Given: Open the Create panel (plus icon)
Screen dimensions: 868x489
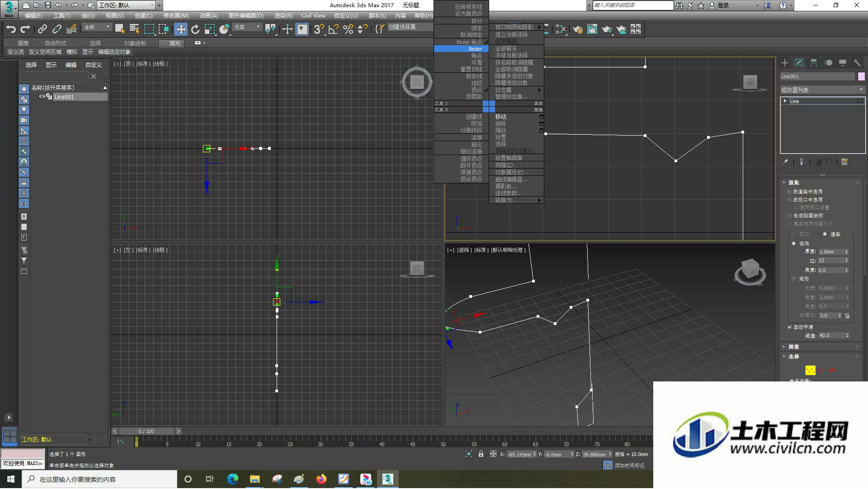Looking at the screenshot, I should pyautogui.click(x=785, y=63).
